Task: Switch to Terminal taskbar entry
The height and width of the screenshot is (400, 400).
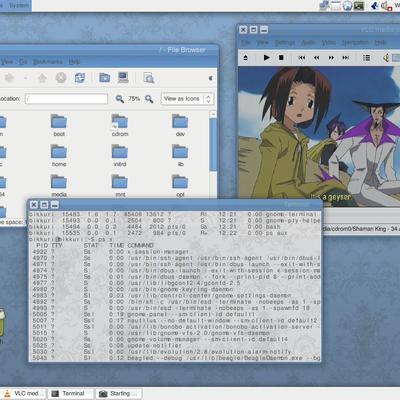Action: click(x=70, y=394)
